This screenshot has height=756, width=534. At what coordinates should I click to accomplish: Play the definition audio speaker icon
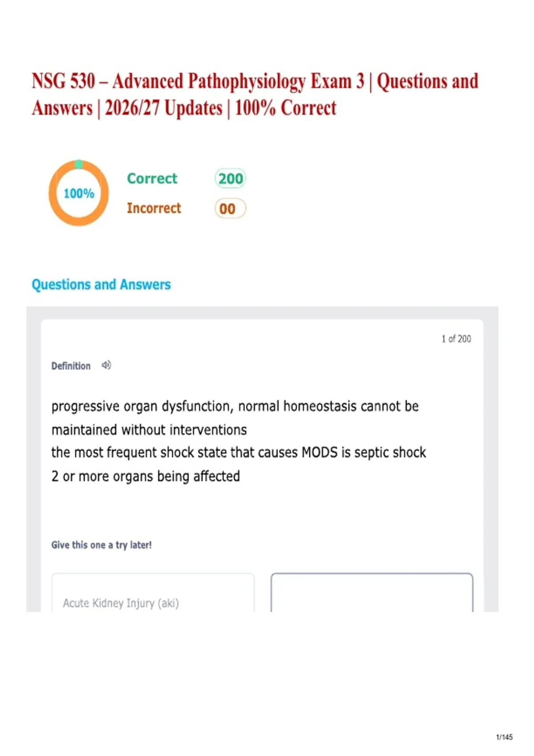[106, 365]
